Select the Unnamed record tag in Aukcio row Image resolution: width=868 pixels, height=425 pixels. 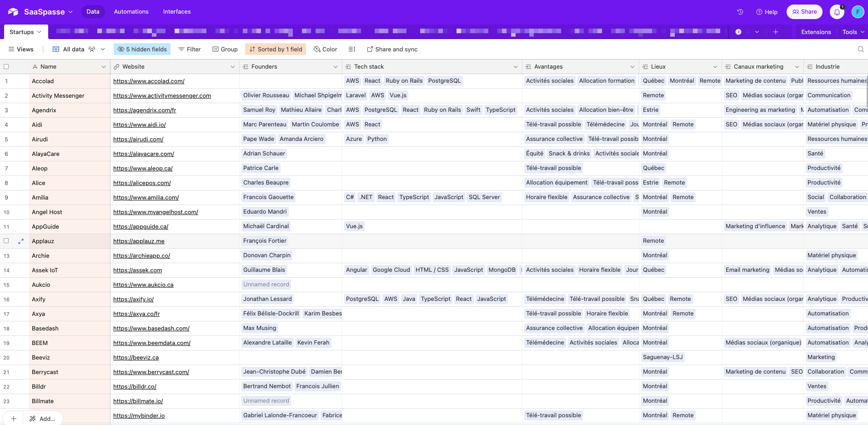tap(266, 285)
